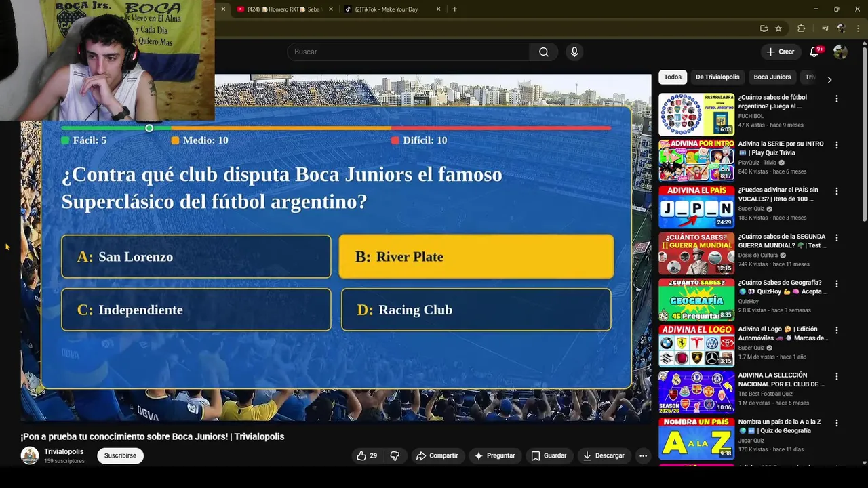This screenshot has width=868, height=488.
Task: Open the notifications bell
Action: coord(816,52)
